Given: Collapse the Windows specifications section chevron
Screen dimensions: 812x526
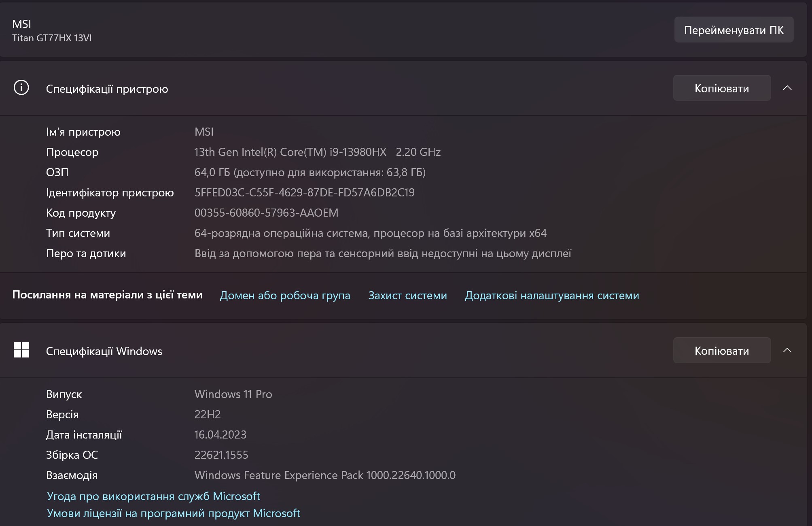Looking at the screenshot, I should click(787, 350).
